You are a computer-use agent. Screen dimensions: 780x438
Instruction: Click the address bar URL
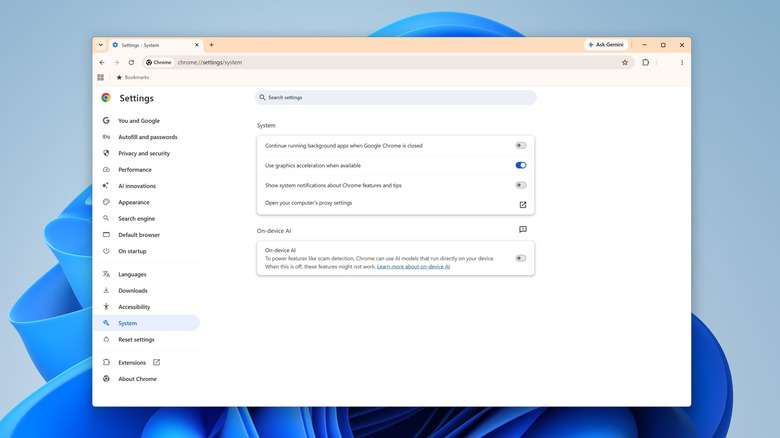pyautogui.click(x=209, y=63)
